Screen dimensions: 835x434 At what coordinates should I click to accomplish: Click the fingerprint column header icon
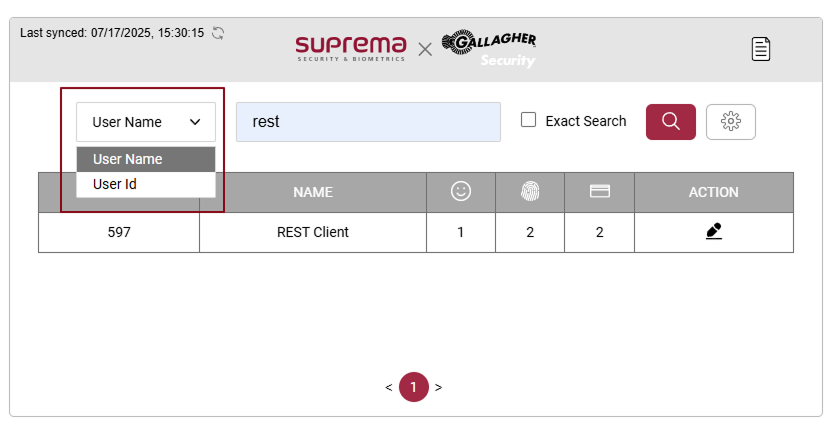point(530,191)
